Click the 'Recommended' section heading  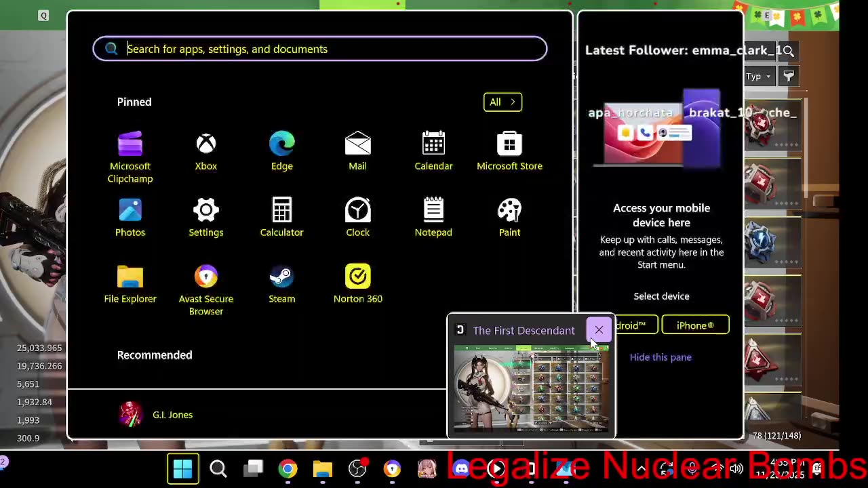tap(155, 355)
